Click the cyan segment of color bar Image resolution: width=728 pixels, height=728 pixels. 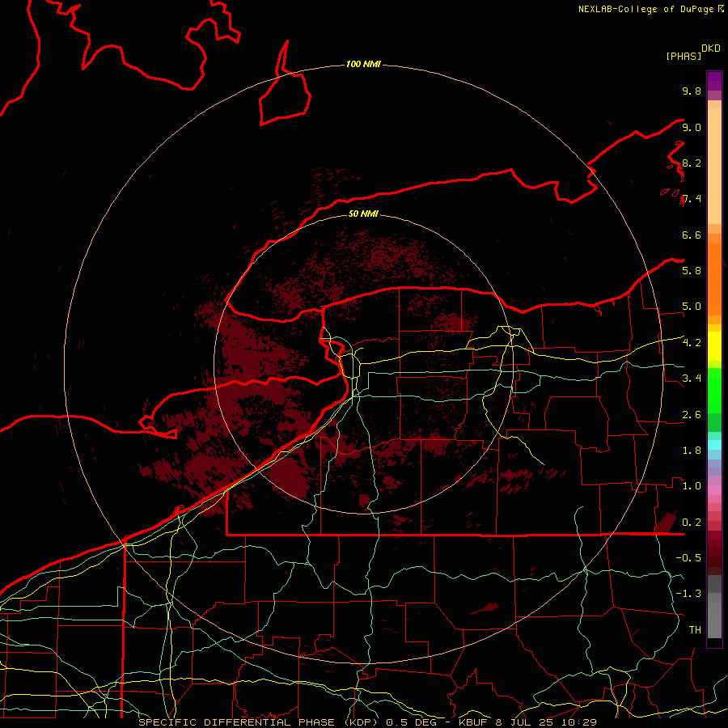714,445
